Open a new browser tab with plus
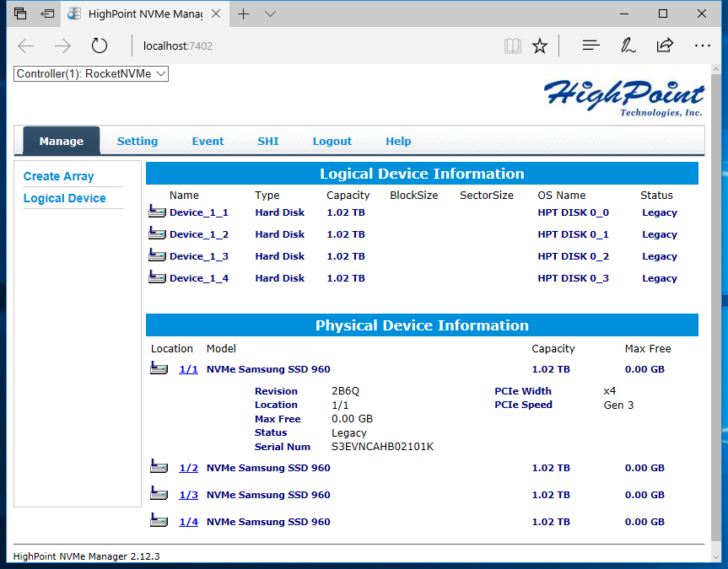This screenshot has height=569, width=728. coord(243,14)
